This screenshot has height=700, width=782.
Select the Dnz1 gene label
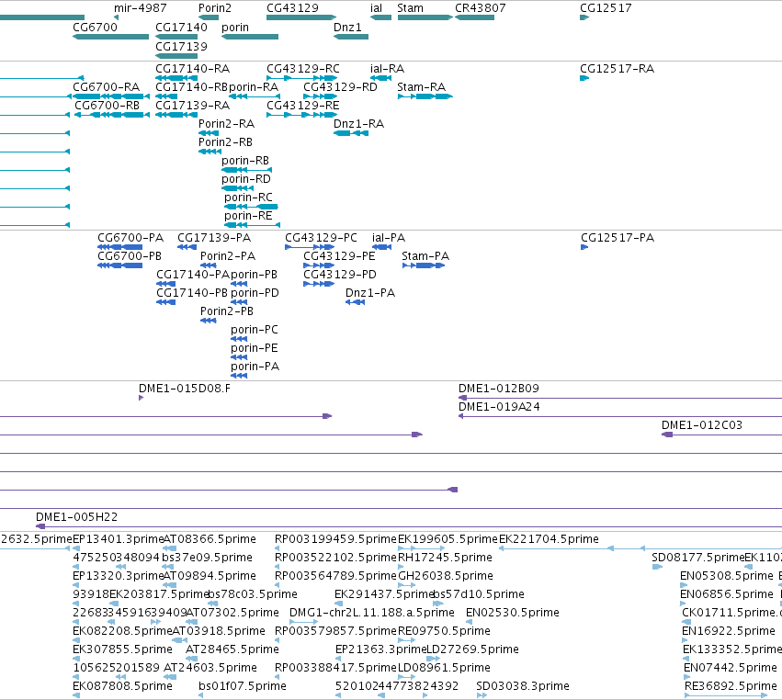point(347,28)
